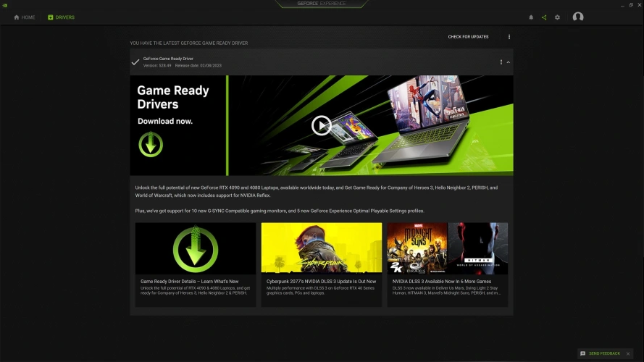Switch to the Home tab
The height and width of the screenshot is (362, 644).
pos(24,17)
